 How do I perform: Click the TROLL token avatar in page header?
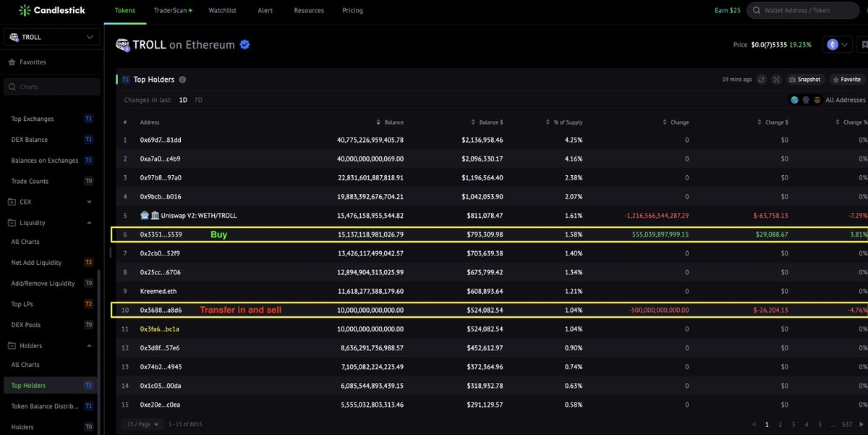pos(122,45)
